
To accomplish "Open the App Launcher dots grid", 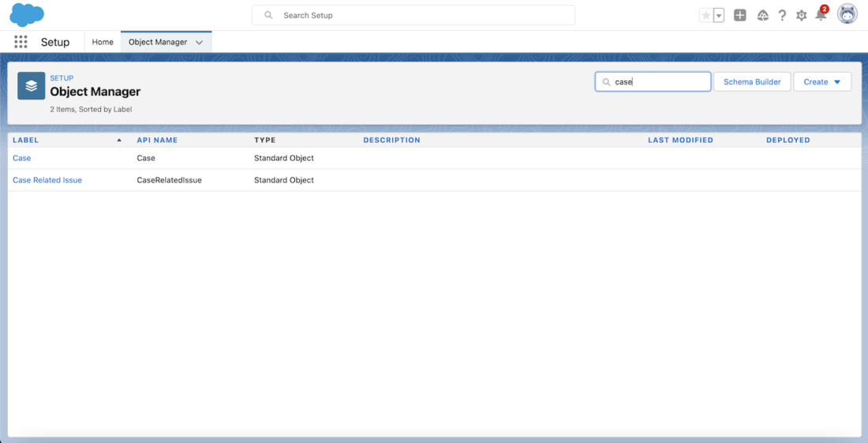I will click(x=21, y=42).
